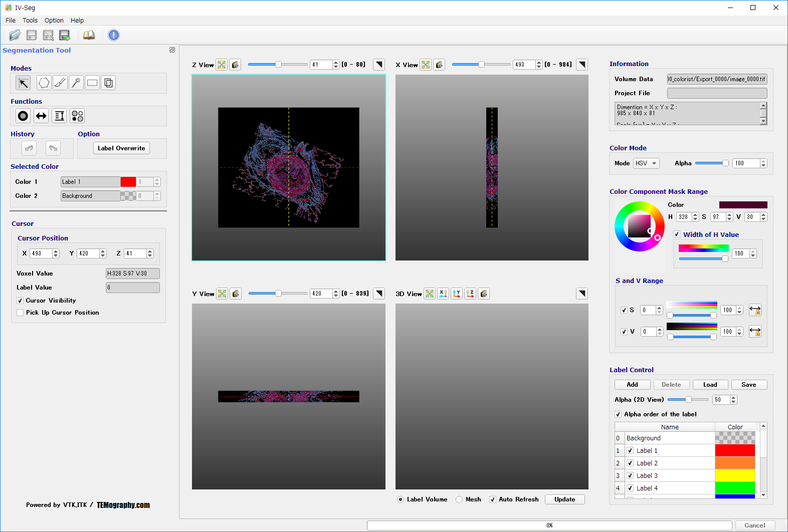Screen dimensions: 788x532
Task: Open the Tools menu
Action: tap(30, 21)
